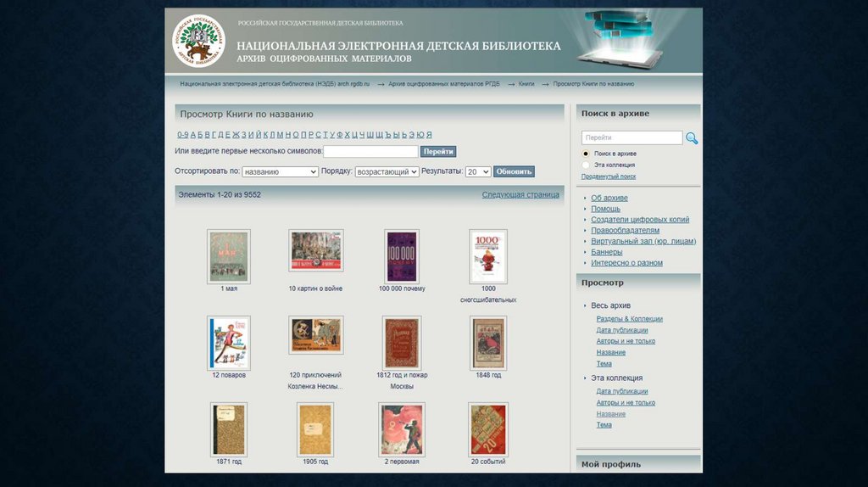This screenshot has height=487, width=868.
Task: Open the '1 мая' book cover
Action: pos(229,256)
